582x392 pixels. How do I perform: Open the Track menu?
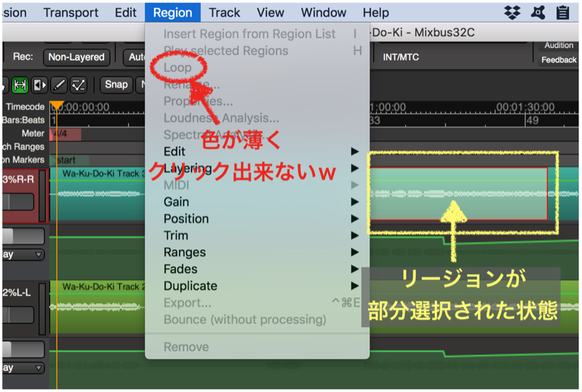224,12
